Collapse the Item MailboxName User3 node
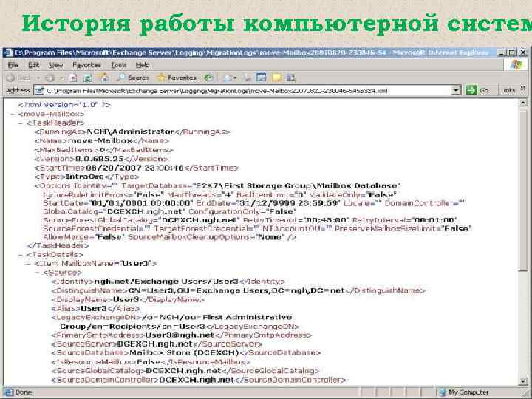This screenshot has height=399, width=532. tap(29, 263)
